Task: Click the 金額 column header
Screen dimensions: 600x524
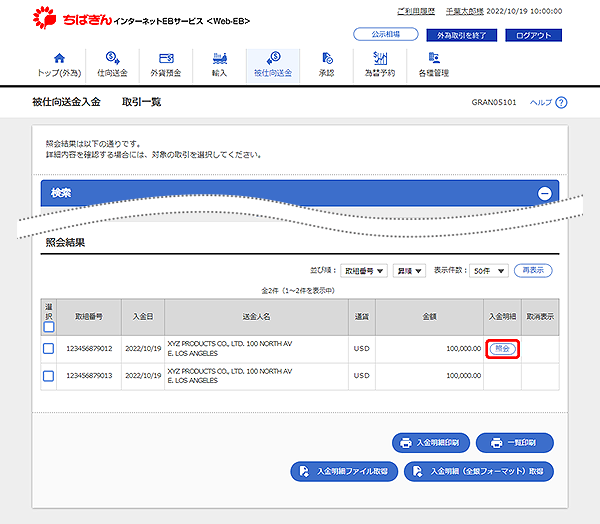Action: click(429, 317)
